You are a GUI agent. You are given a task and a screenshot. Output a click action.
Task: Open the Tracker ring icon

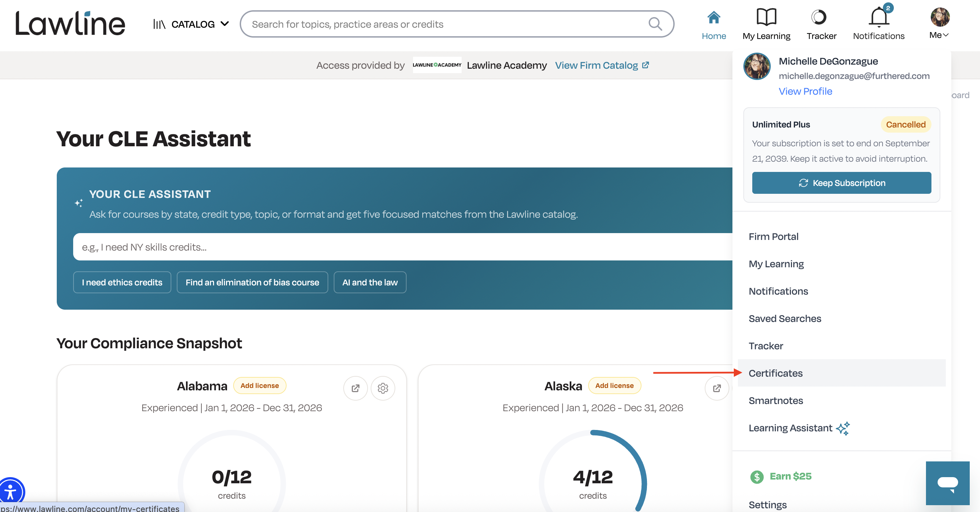pos(819,17)
